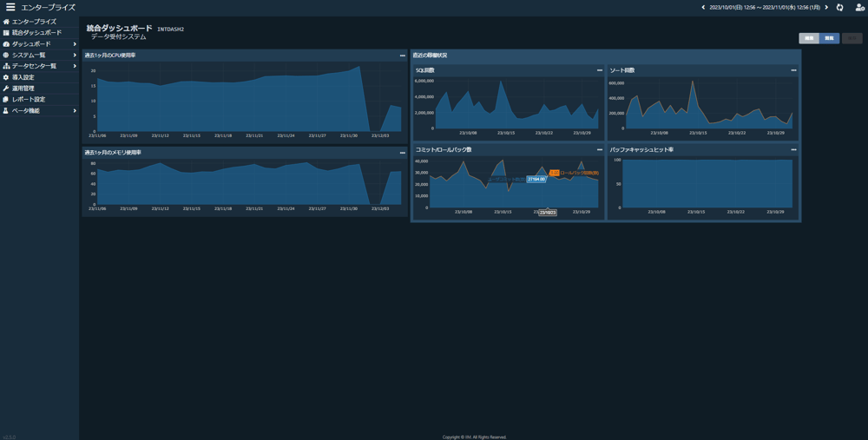Click the wrench icon for 運用管理
Image resolution: width=868 pixels, height=440 pixels.
(x=6, y=89)
